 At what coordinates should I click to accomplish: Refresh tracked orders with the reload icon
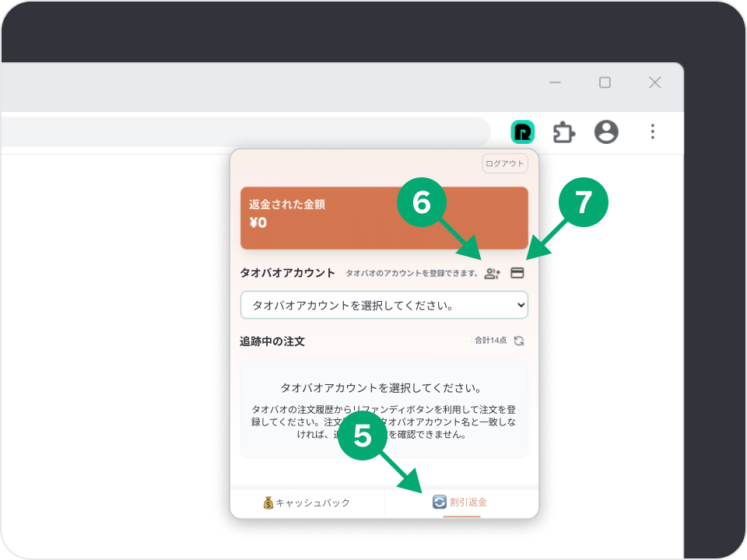click(519, 341)
